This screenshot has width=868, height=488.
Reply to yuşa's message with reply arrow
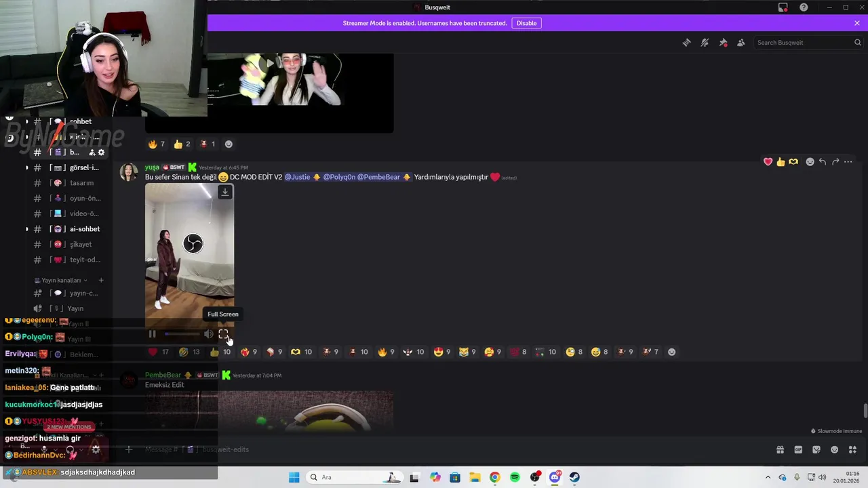[x=823, y=162]
